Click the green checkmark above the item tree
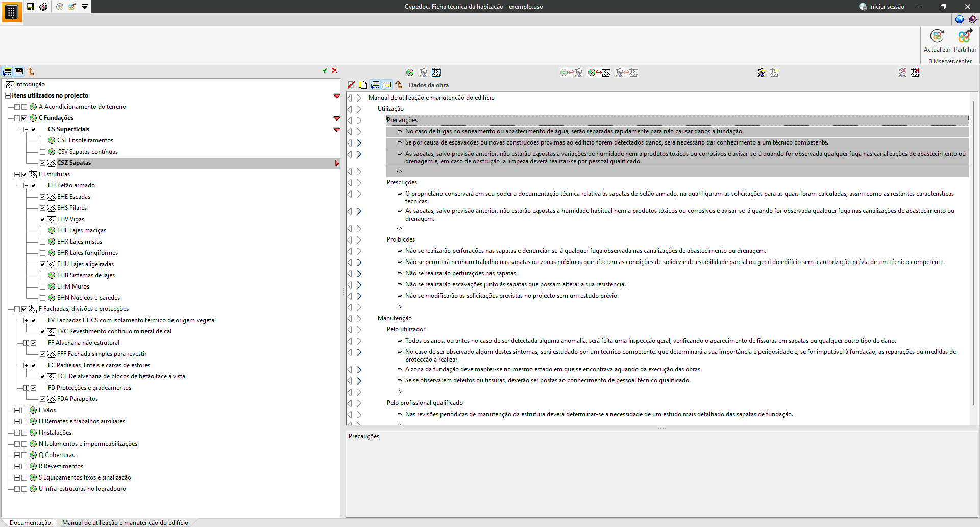 tap(325, 71)
